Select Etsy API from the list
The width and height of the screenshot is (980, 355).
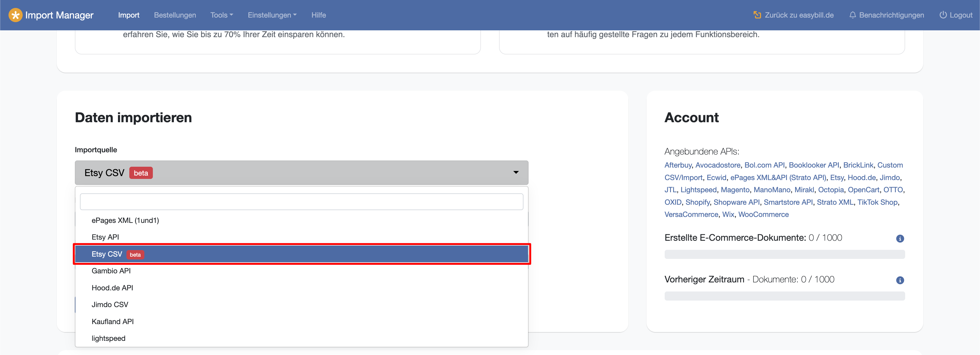(x=301, y=237)
